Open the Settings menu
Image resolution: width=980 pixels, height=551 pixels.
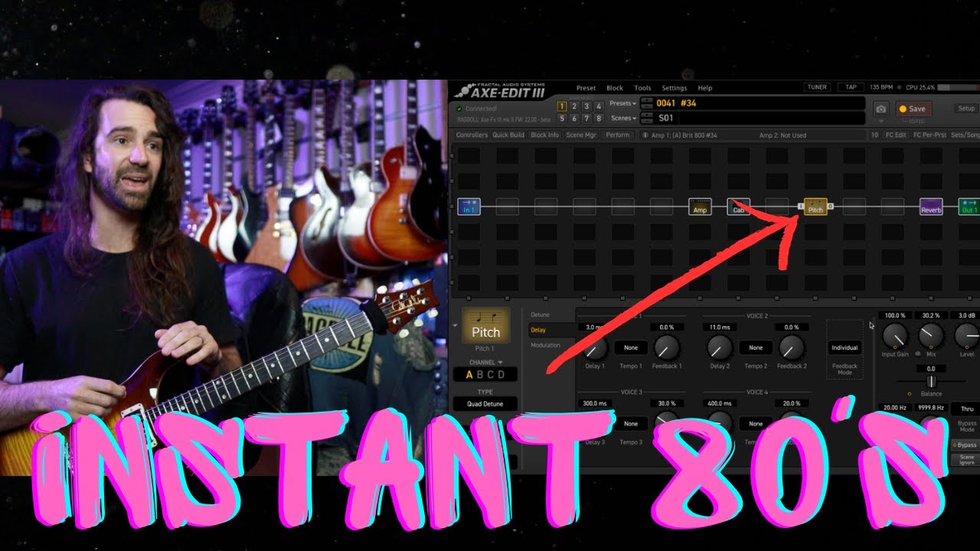click(675, 88)
